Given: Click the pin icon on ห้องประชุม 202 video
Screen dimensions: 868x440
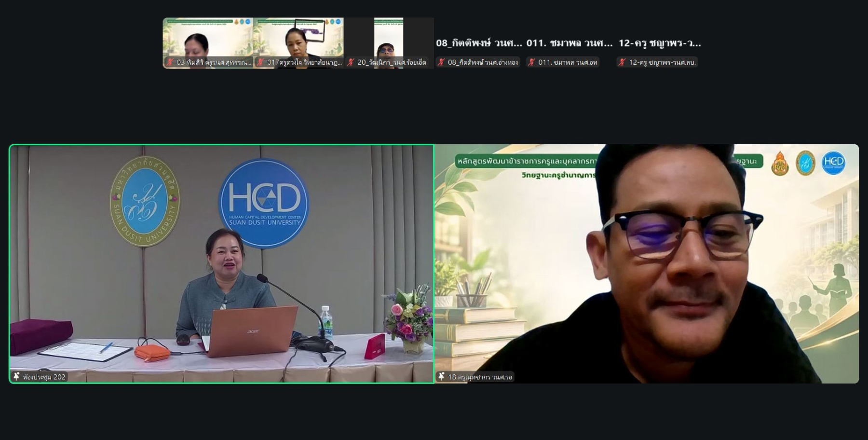Looking at the screenshot, I should (x=16, y=376).
